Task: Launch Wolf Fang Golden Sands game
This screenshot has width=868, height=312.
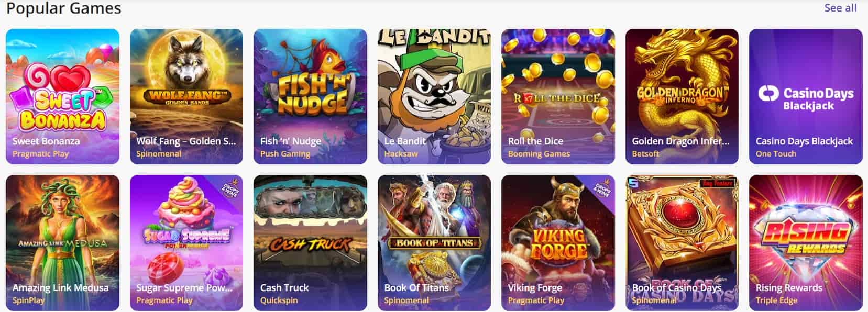Action: click(x=186, y=96)
